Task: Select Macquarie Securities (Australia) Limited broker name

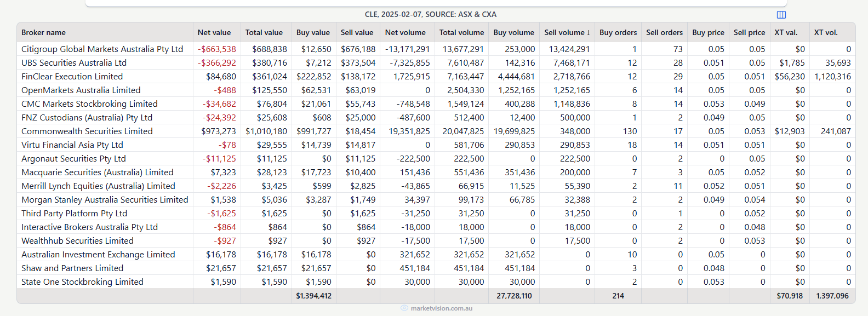Action: [x=98, y=173]
